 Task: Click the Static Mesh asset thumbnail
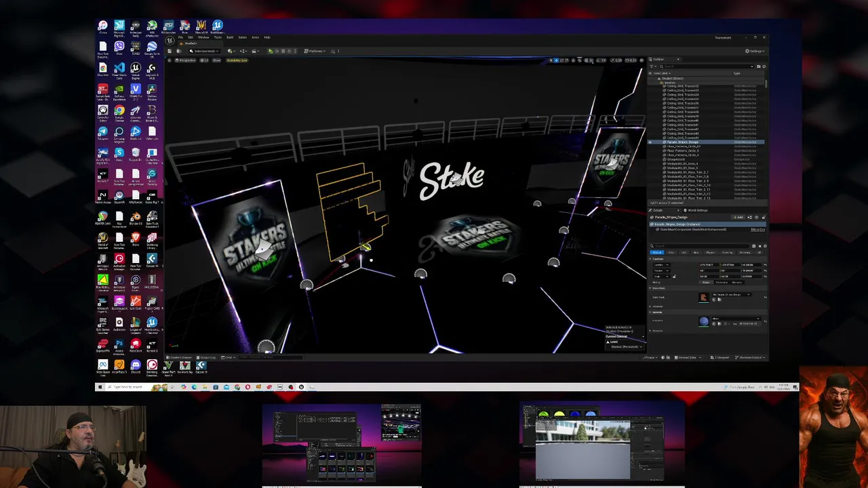point(704,298)
